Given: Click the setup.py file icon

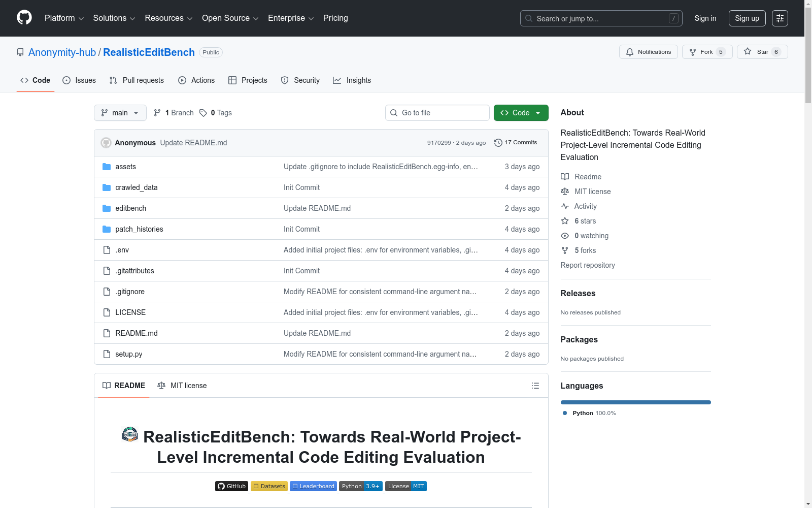Looking at the screenshot, I should coord(107,354).
